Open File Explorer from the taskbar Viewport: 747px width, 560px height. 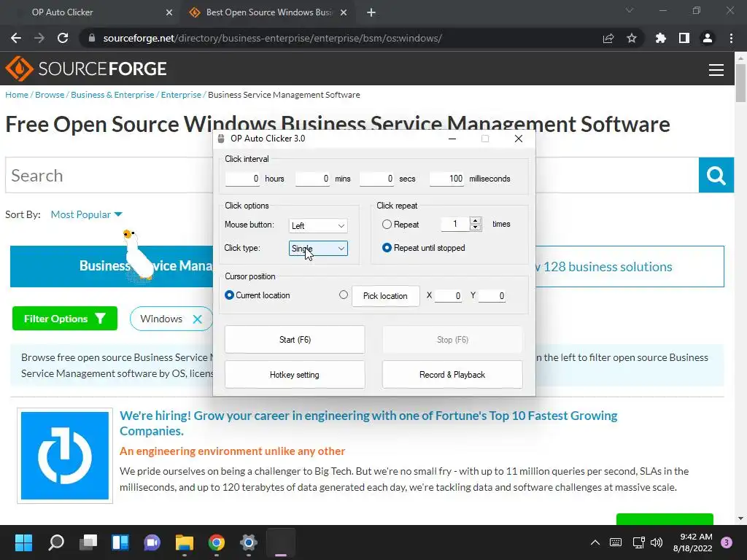coord(185,542)
